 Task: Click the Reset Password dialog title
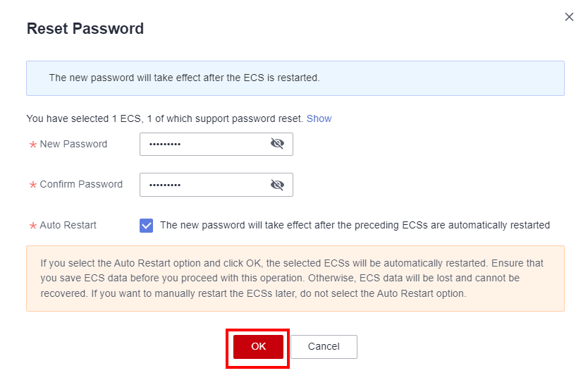coord(85,29)
